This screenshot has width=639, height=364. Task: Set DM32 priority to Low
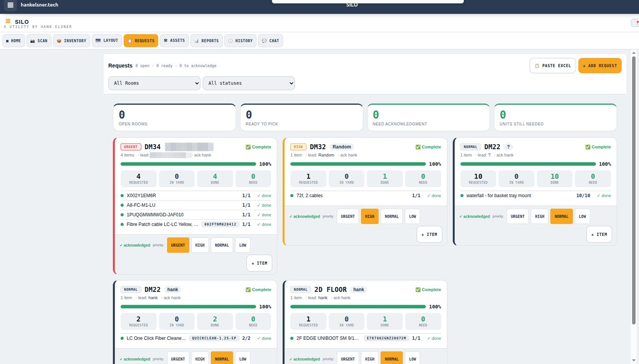pyautogui.click(x=413, y=216)
